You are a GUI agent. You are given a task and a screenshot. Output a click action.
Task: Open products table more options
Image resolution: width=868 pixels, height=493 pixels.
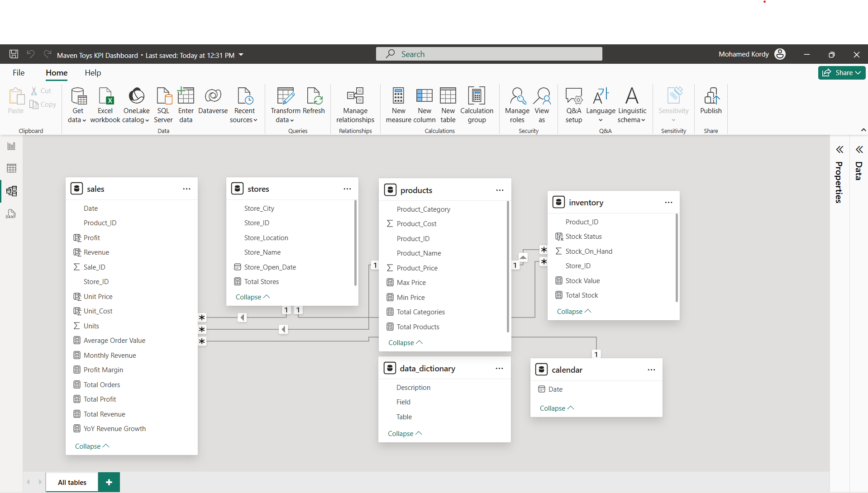500,190
